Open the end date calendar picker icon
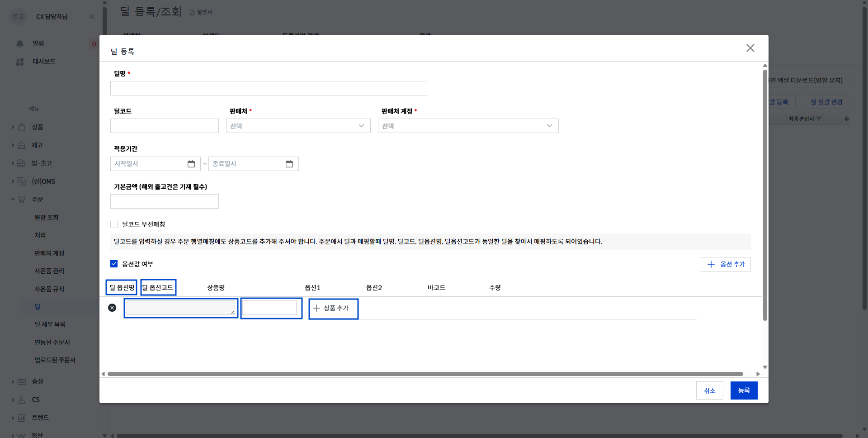This screenshot has height=438, width=868. coord(289,164)
